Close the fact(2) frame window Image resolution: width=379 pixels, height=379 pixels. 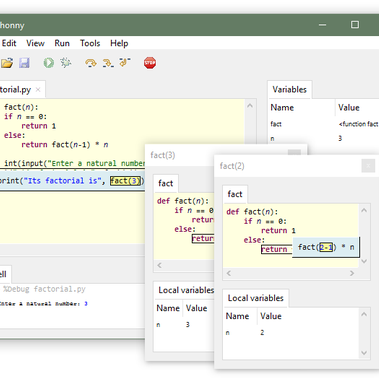pyautogui.click(x=368, y=166)
